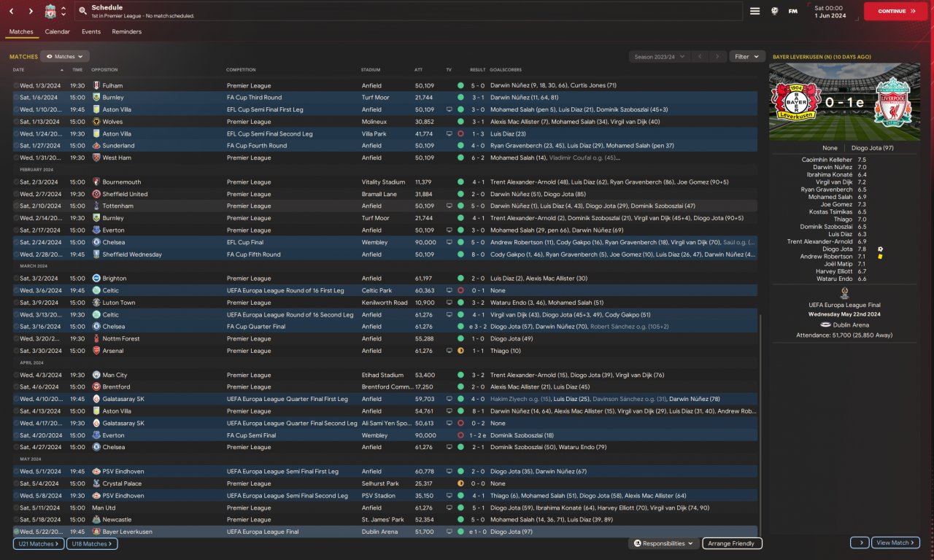The width and height of the screenshot is (934, 560).
Task: Click the Arsenal club badge
Action: click(96, 351)
